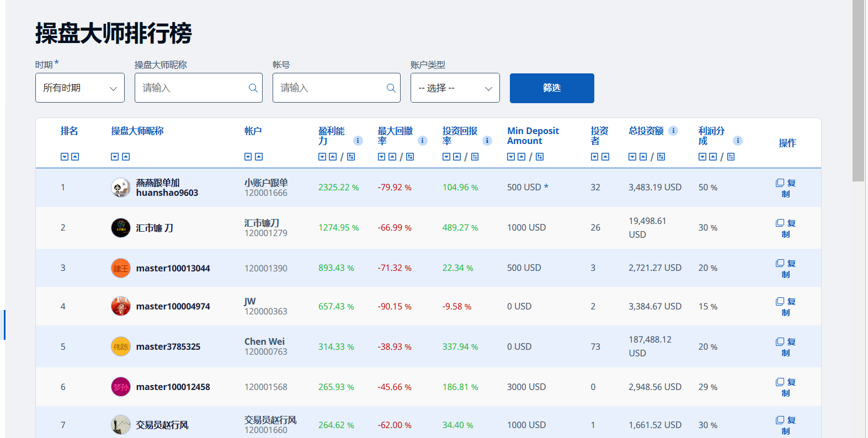Sort 盈利能力 column ascending
This screenshot has width=868, height=438.
333,157
